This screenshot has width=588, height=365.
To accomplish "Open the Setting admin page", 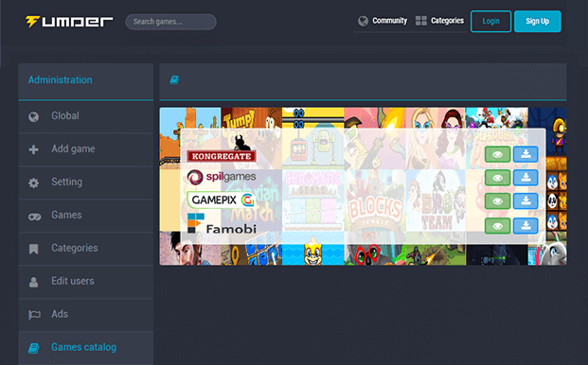I will pos(86,182).
